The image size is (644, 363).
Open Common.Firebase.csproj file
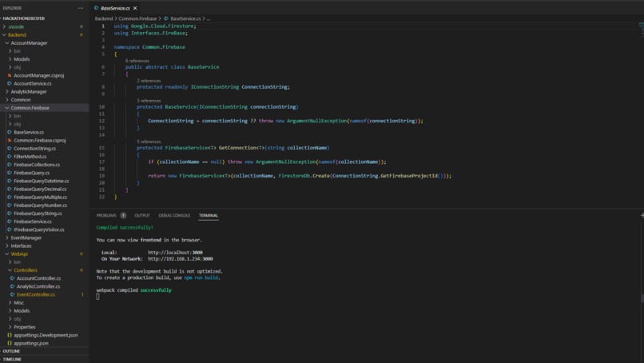click(x=39, y=140)
